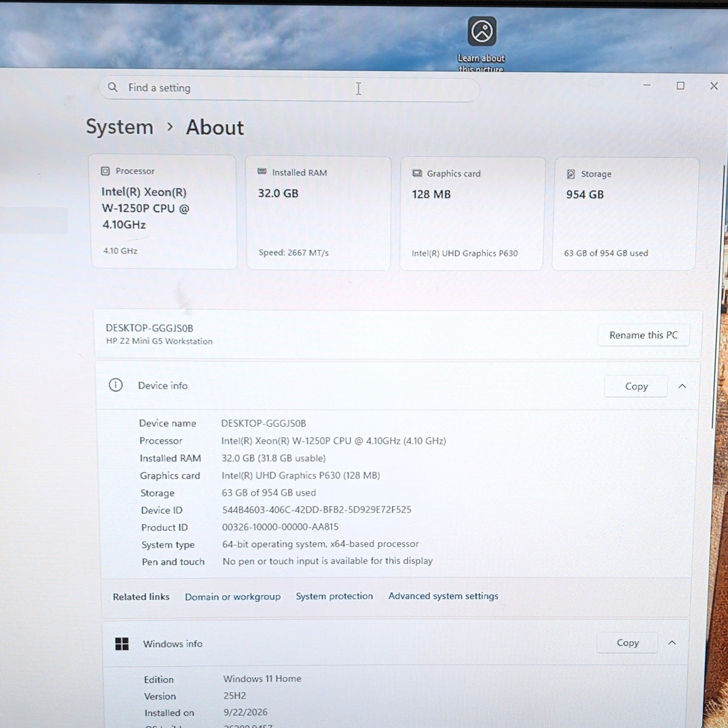
Task: Click the Device ID value 544B4603-406C-42DD
Action: [316, 510]
